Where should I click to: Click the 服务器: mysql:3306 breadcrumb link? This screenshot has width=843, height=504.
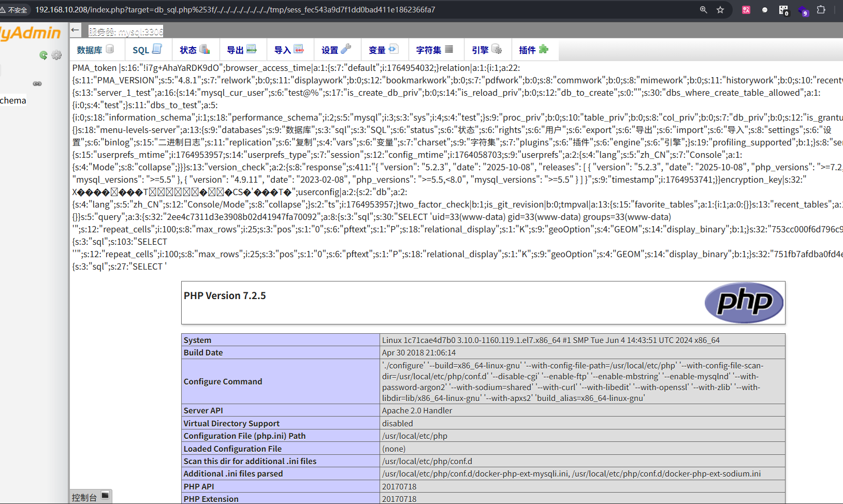click(126, 32)
